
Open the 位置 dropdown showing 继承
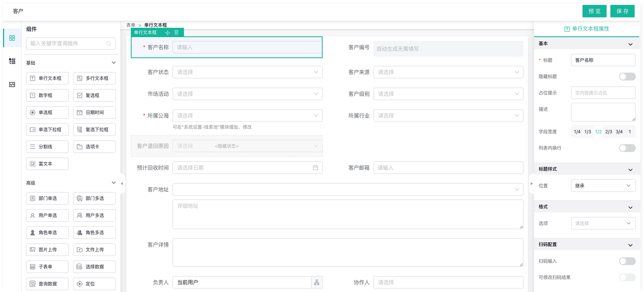coord(603,186)
